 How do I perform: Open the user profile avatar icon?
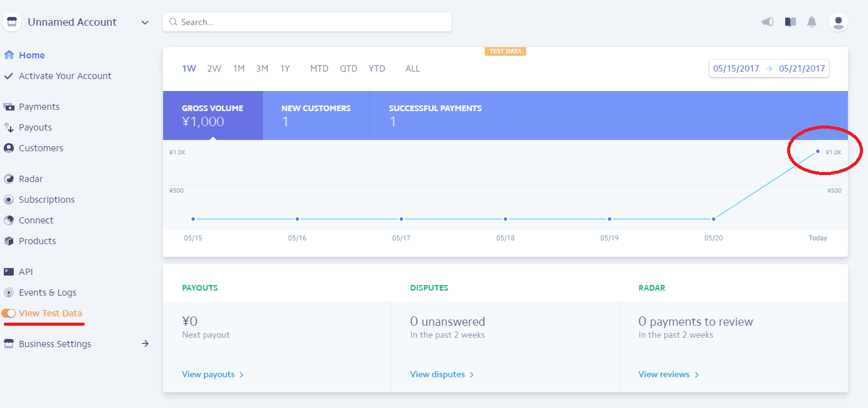point(838,22)
